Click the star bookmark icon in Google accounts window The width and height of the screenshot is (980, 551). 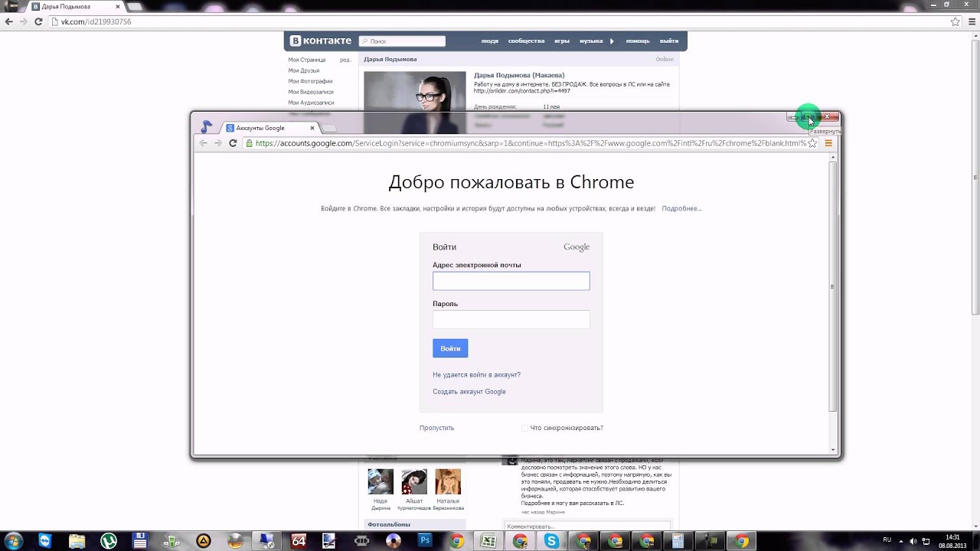[813, 143]
